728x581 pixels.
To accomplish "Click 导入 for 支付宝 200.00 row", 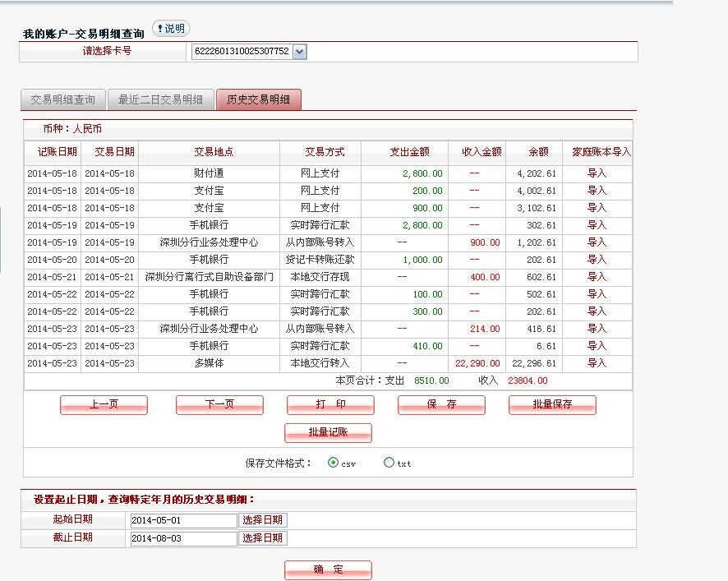I will [597, 191].
